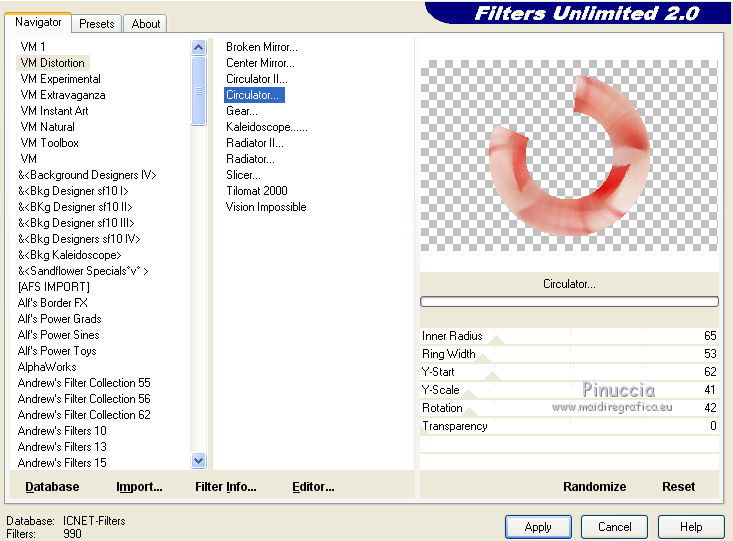The width and height of the screenshot is (733, 541).
Task: Select [AFS IMPORT] category
Action: [x=54, y=287]
